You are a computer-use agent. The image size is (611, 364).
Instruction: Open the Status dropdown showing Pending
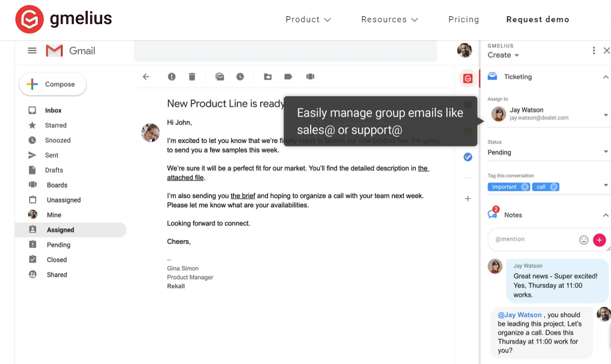(x=606, y=153)
